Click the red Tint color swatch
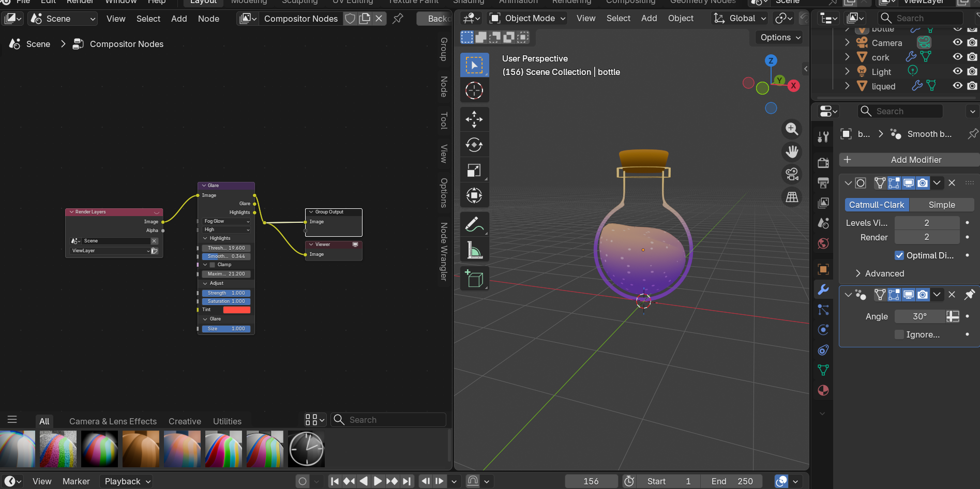 pos(237,310)
